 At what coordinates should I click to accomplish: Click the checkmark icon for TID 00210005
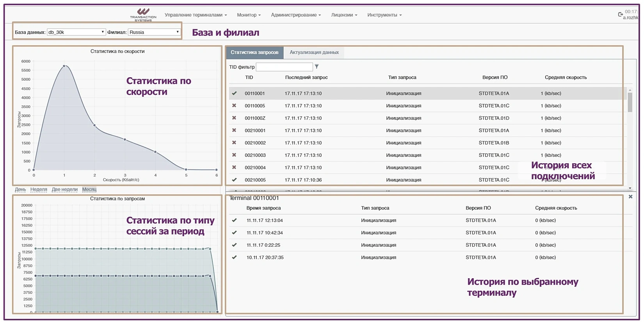tap(234, 180)
